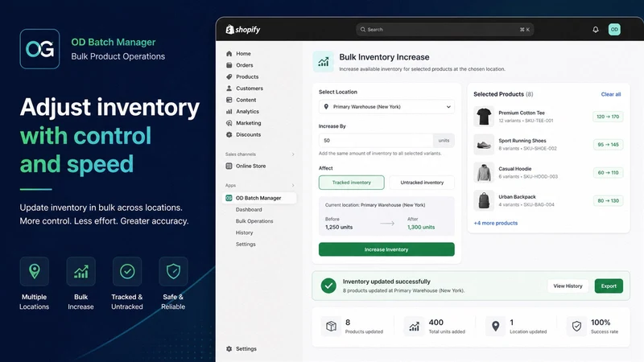The width and height of the screenshot is (644, 362).
Task: Click the 120 → 170 badge
Action: (x=608, y=117)
